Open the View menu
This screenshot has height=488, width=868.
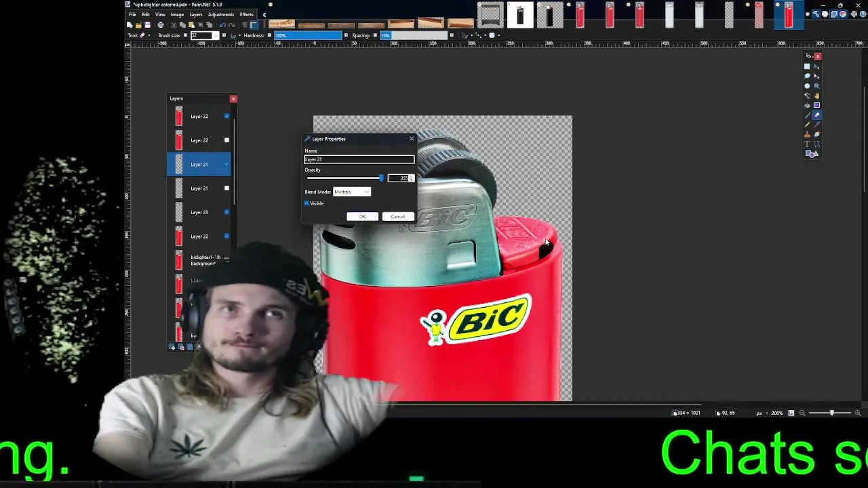coord(160,14)
